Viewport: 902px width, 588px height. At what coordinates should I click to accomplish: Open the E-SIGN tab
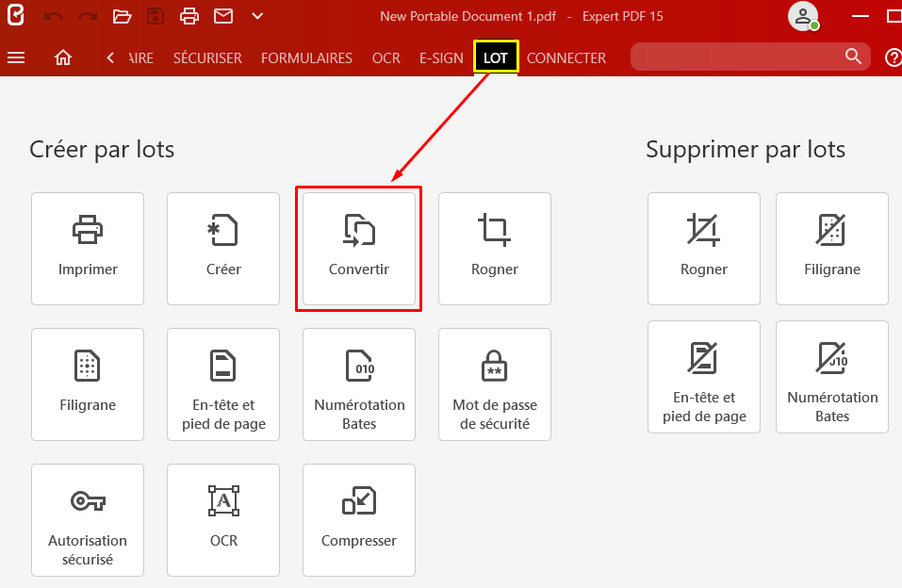coord(441,58)
